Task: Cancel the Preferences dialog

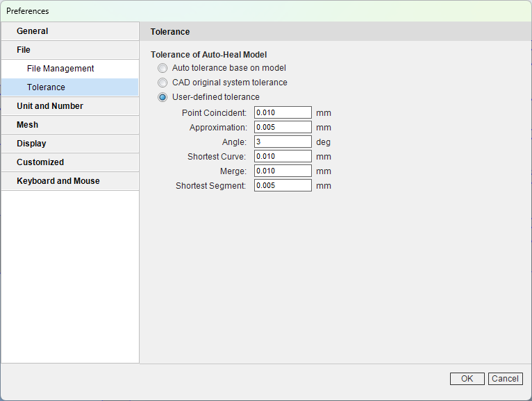Action: pos(505,379)
